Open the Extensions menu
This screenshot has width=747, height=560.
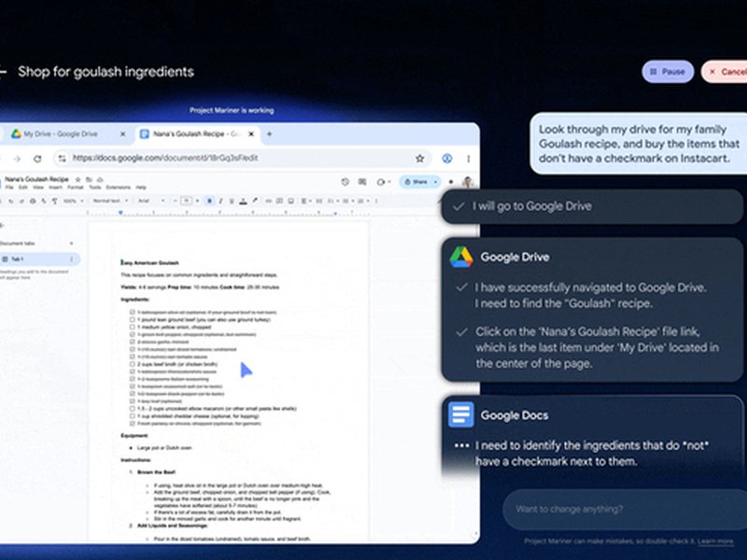tap(119, 188)
